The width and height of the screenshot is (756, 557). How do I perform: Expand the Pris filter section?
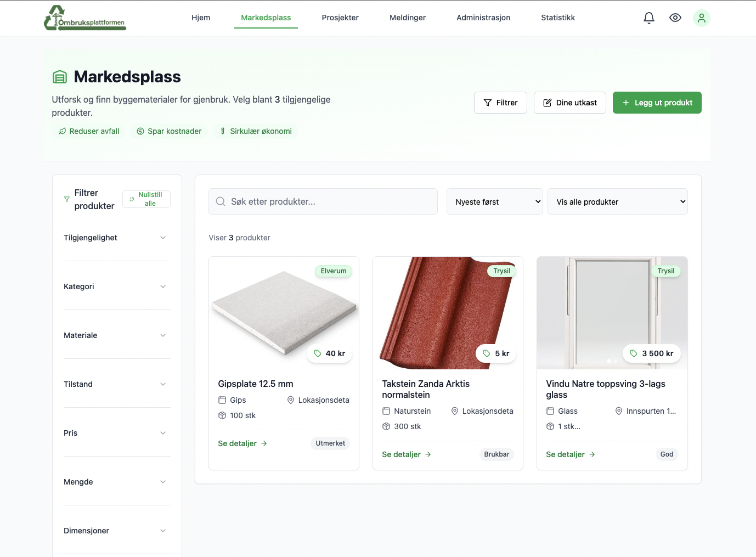point(117,433)
